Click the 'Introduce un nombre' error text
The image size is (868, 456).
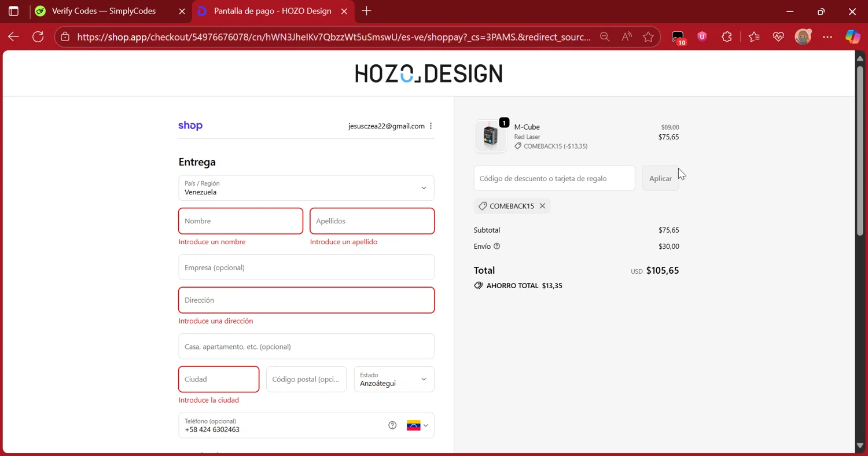pyautogui.click(x=212, y=242)
